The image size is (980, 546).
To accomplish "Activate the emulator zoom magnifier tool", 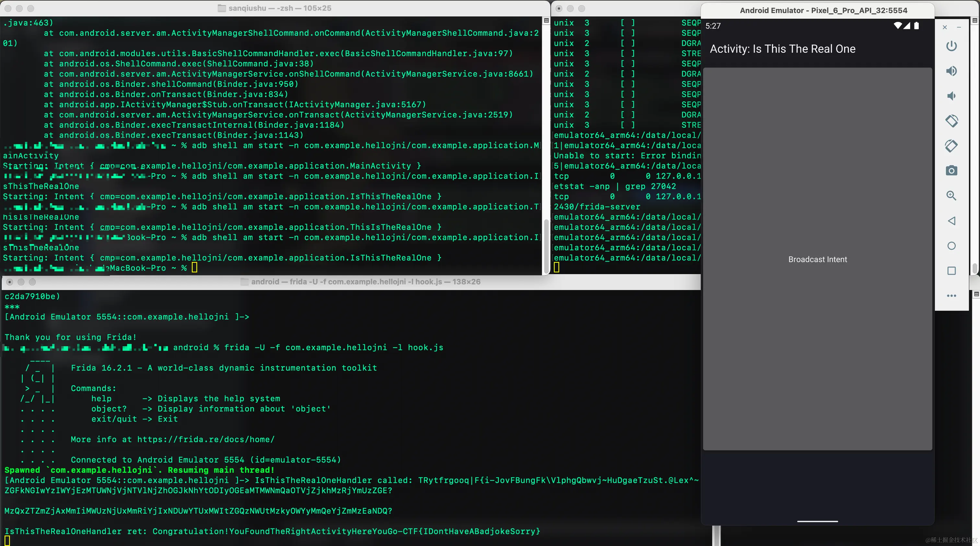I will click(x=951, y=196).
